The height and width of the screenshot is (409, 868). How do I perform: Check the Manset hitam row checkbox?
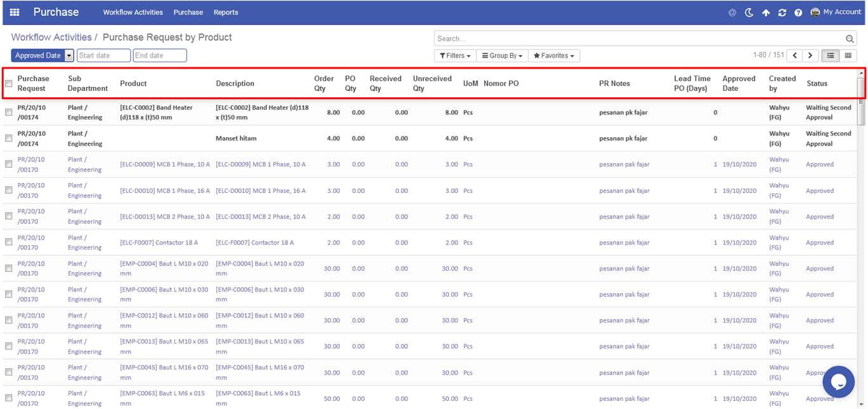(x=9, y=138)
